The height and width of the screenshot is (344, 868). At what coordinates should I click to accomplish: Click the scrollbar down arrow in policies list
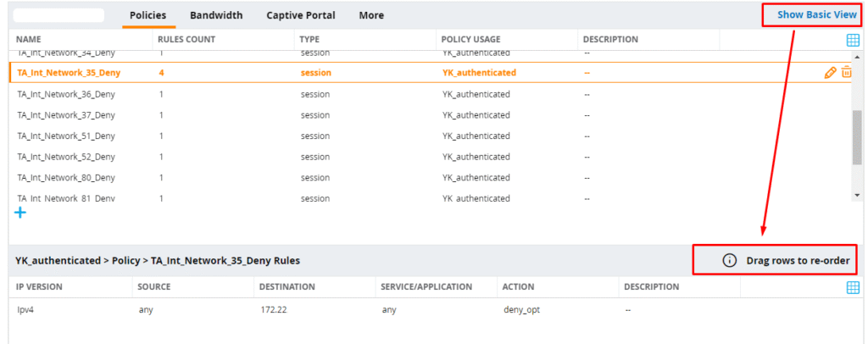coord(857,196)
